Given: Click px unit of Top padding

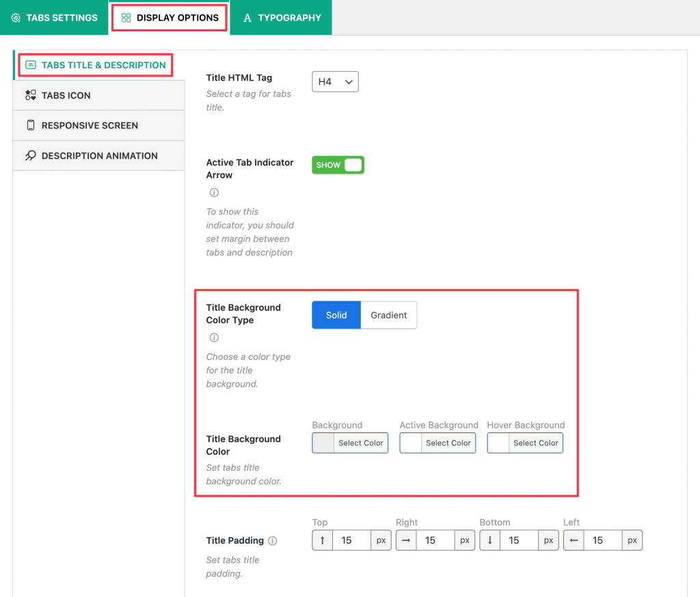Looking at the screenshot, I should (381, 540).
